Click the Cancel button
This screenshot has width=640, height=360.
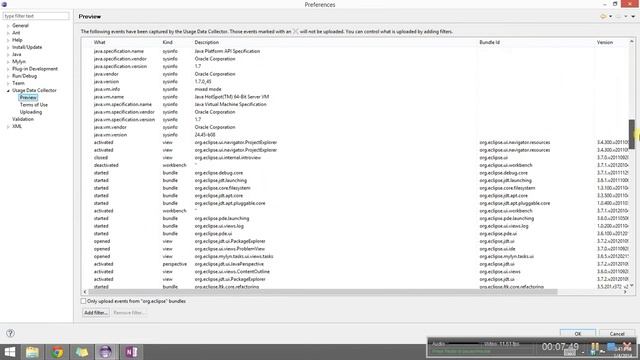(617, 333)
